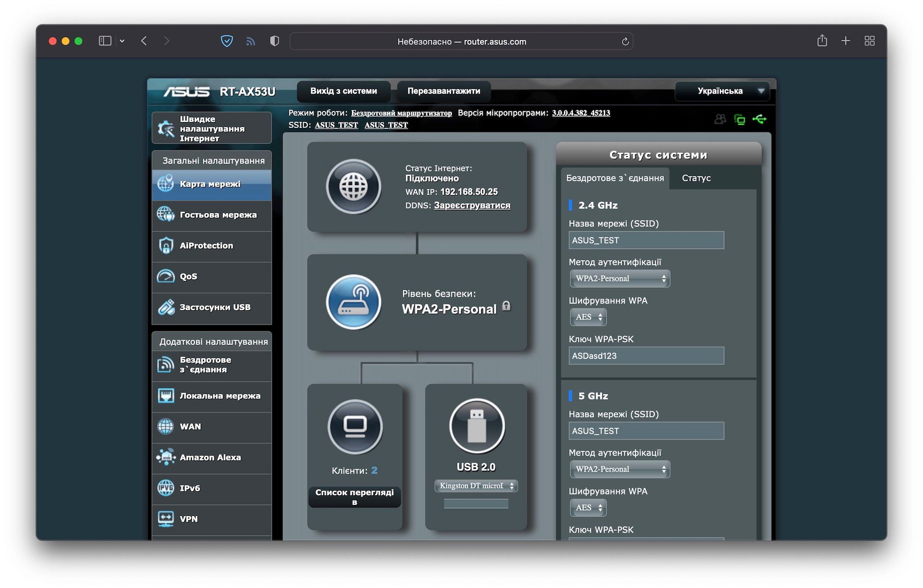Toggle the Safari sidebar
The image size is (923, 588).
click(x=105, y=41)
